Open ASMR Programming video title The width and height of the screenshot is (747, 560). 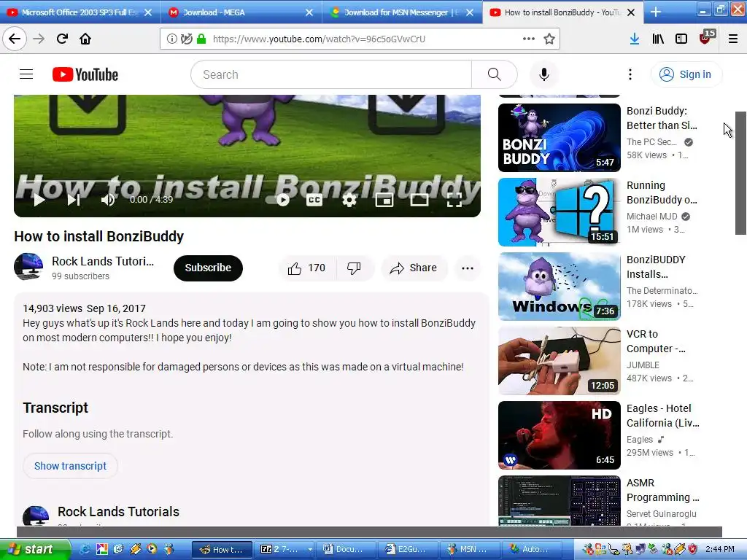click(x=662, y=489)
